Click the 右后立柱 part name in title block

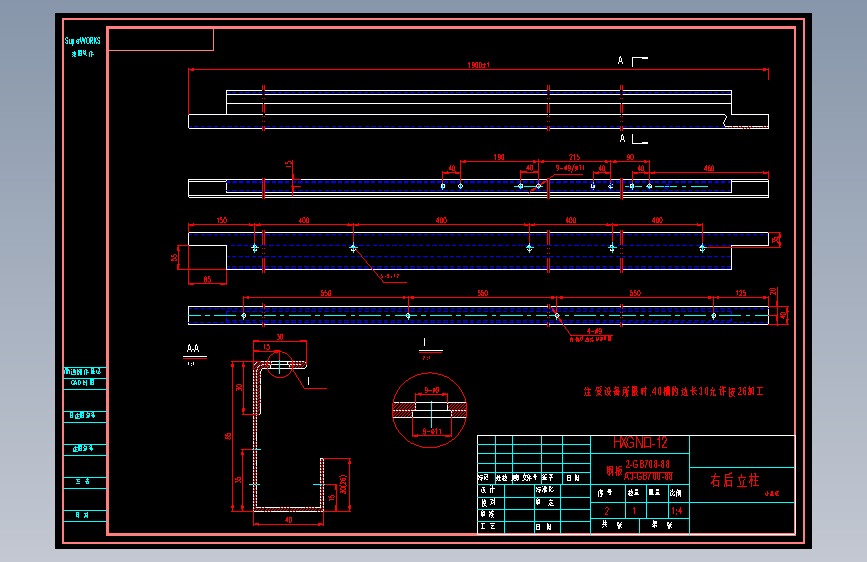735,480
